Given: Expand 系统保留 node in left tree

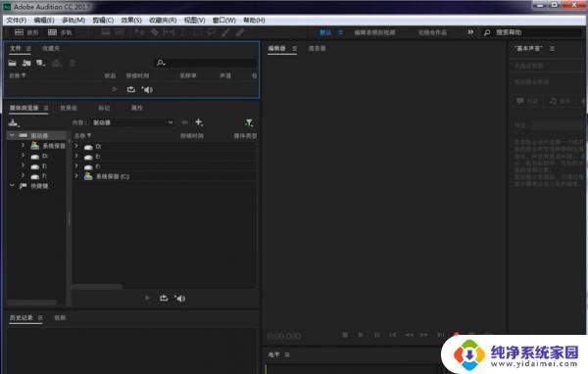Looking at the screenshot, I should pyautogui.click(x=23, y=145).
